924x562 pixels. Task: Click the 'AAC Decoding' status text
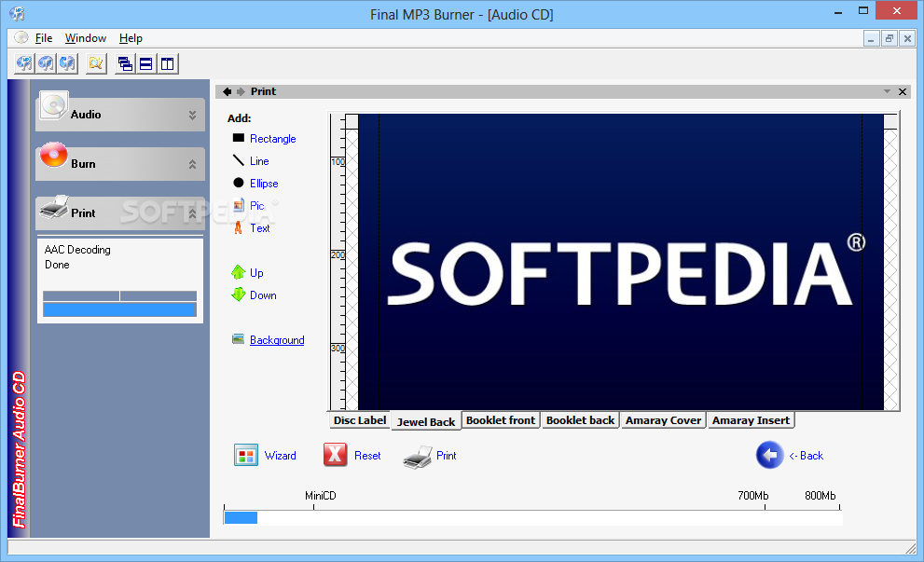click(77, 250)
